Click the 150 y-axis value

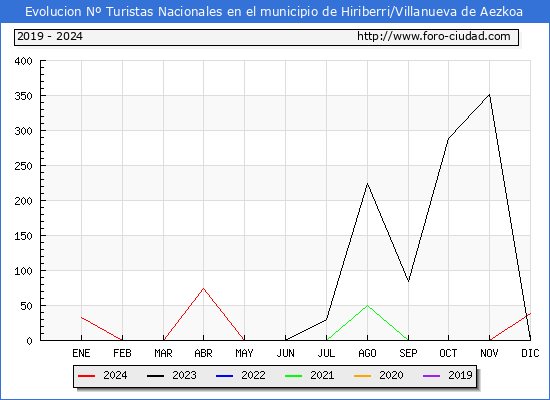tap(23, 236)
